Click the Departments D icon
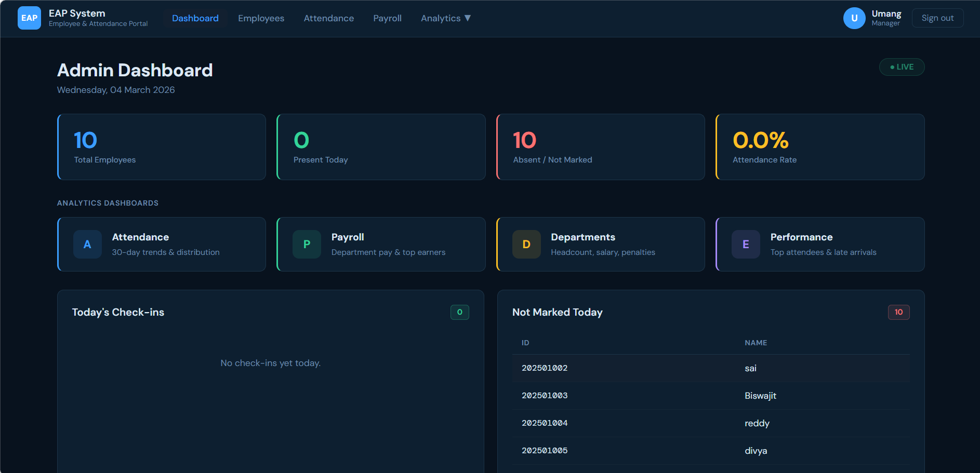Screen dimensions: 980x473 pos(526,244)
